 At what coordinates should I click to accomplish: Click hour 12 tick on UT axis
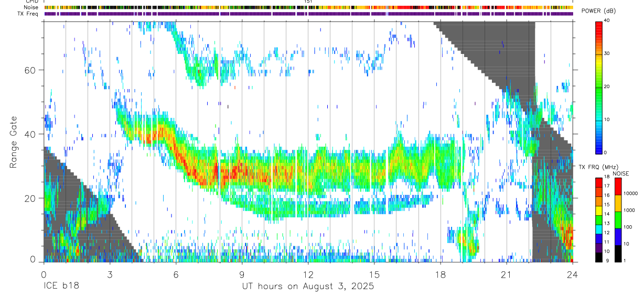coord(308,274)
